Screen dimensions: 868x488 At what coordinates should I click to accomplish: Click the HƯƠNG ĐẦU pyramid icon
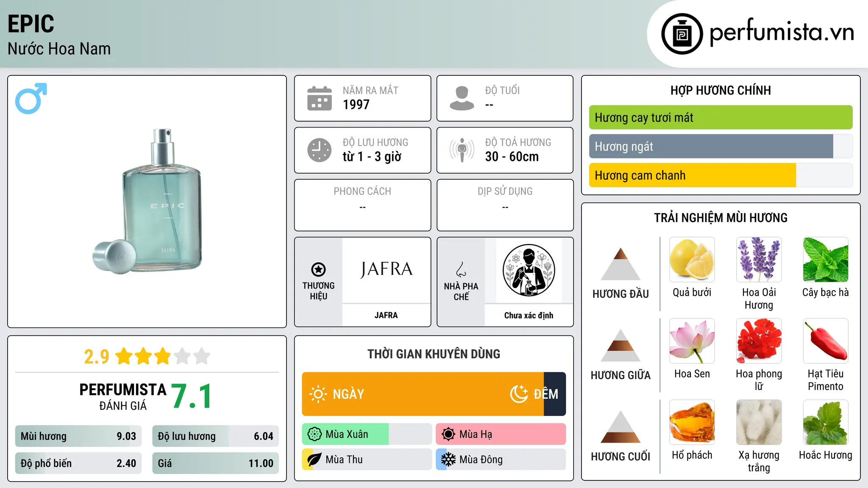620,264
